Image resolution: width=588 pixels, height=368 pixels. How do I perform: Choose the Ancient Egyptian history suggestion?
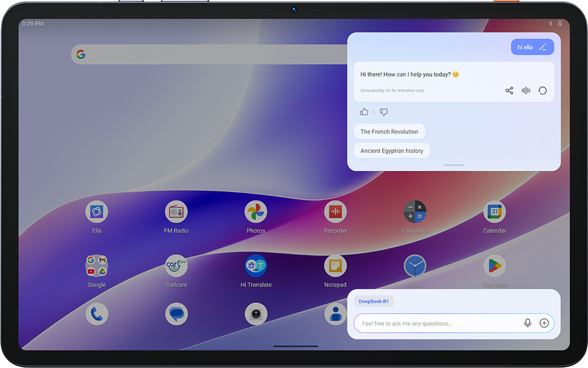392,151
